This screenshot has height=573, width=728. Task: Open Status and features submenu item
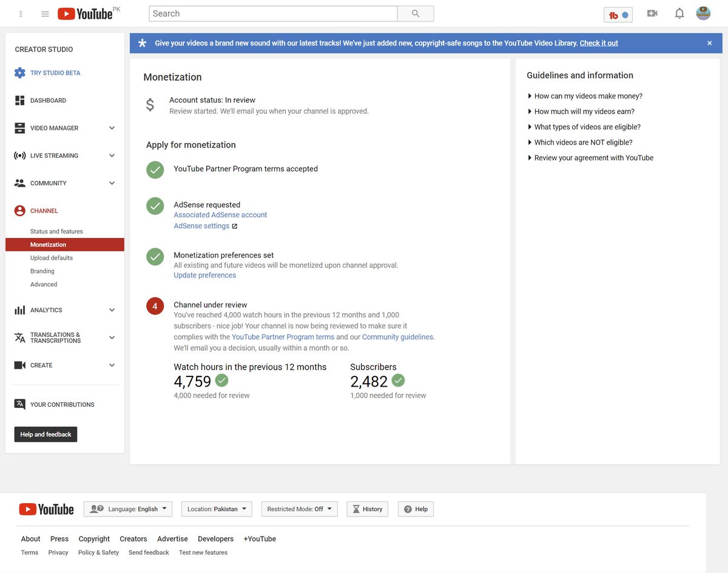56,231
